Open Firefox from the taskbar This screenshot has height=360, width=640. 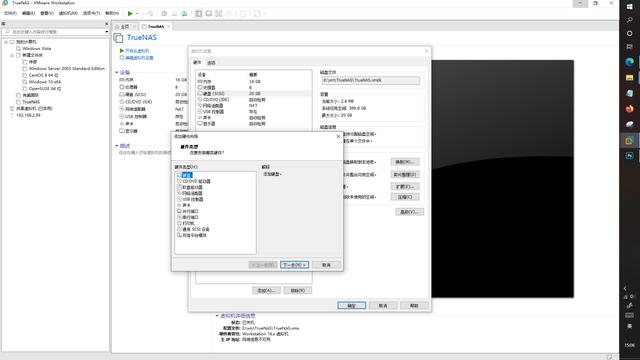point(629,109)
